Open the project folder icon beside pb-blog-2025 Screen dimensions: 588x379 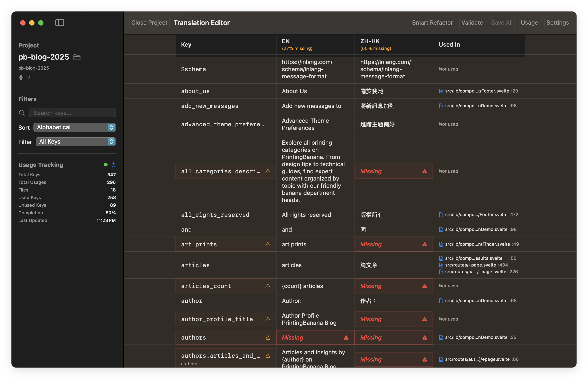[x=77, y=57]
